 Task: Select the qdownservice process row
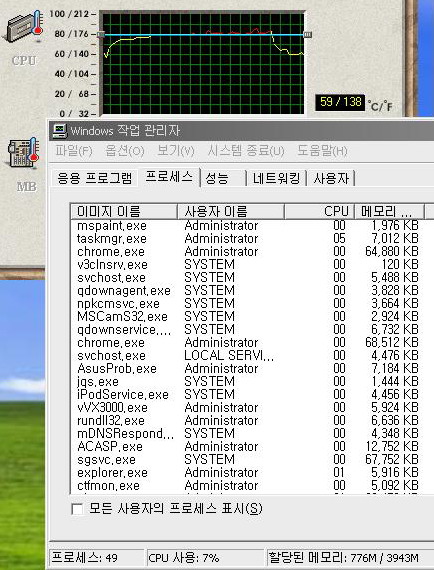[248, 330]
